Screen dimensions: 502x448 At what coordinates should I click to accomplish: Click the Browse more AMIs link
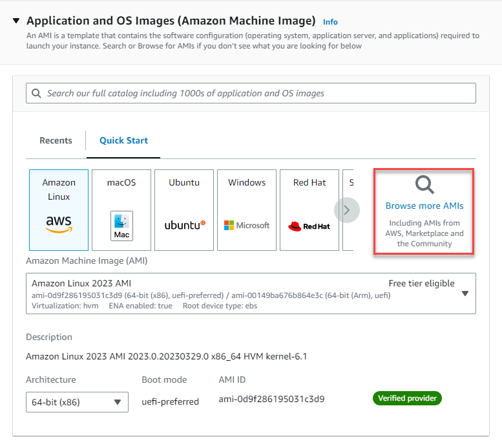[x=424, y=206]
